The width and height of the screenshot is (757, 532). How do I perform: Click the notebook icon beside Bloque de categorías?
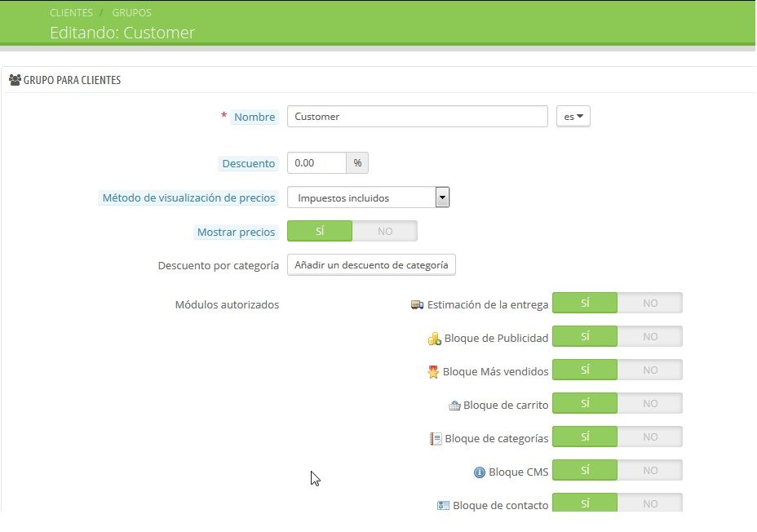(436, 438)
